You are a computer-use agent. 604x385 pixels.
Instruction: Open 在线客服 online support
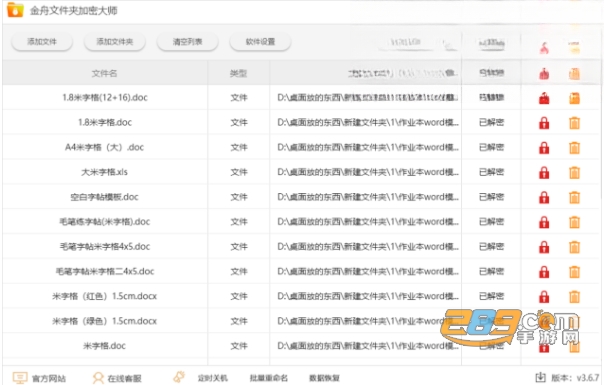coord(117,378)
